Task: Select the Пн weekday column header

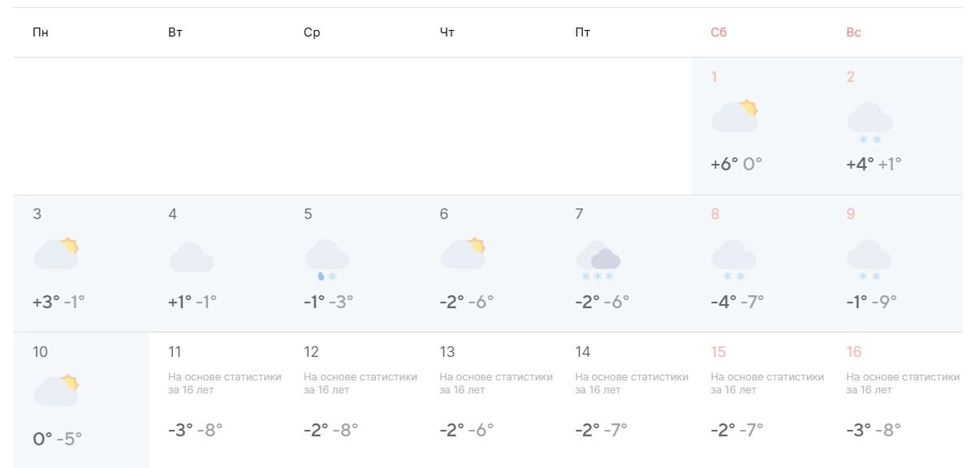Action: pos(41,32)
